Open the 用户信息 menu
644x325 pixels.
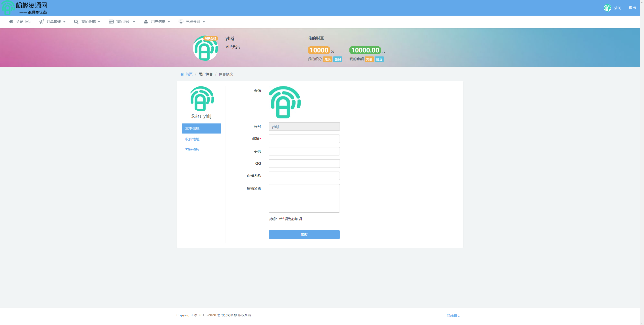pyautogui.click(x=157, y=22)
